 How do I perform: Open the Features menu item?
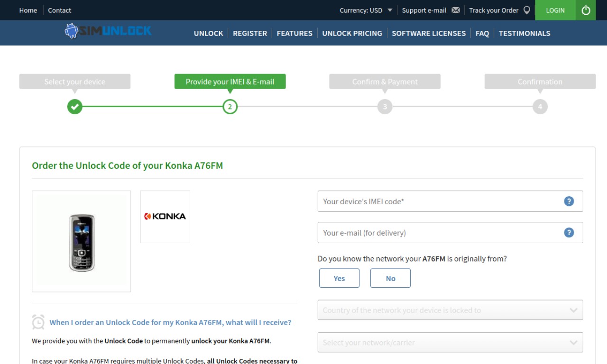tap(294, 33)
